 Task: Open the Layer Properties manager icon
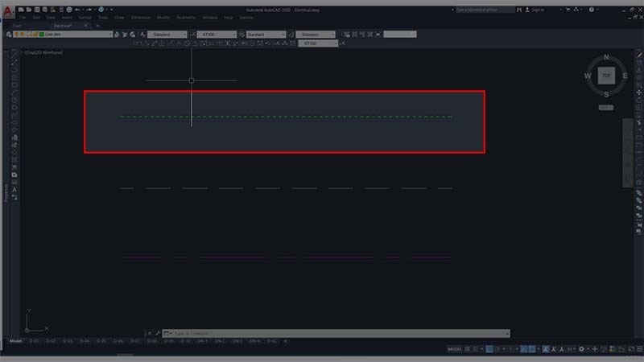click(9, 35)
